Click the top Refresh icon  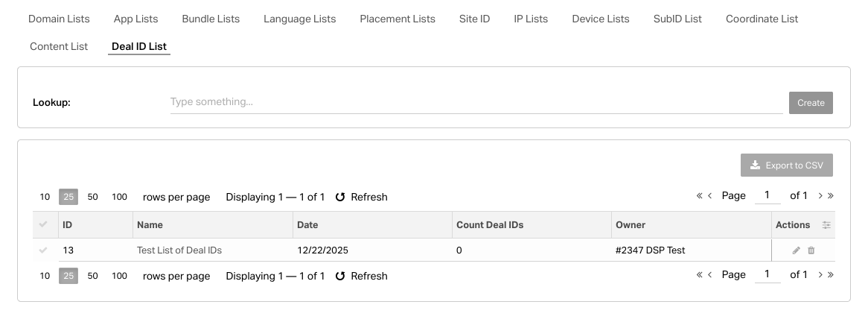coord(340,198)
